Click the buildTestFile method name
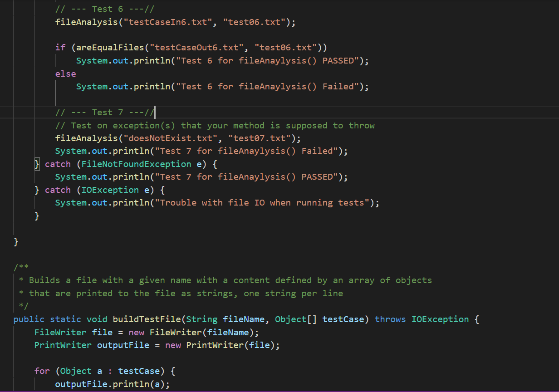 coord(147,319)
